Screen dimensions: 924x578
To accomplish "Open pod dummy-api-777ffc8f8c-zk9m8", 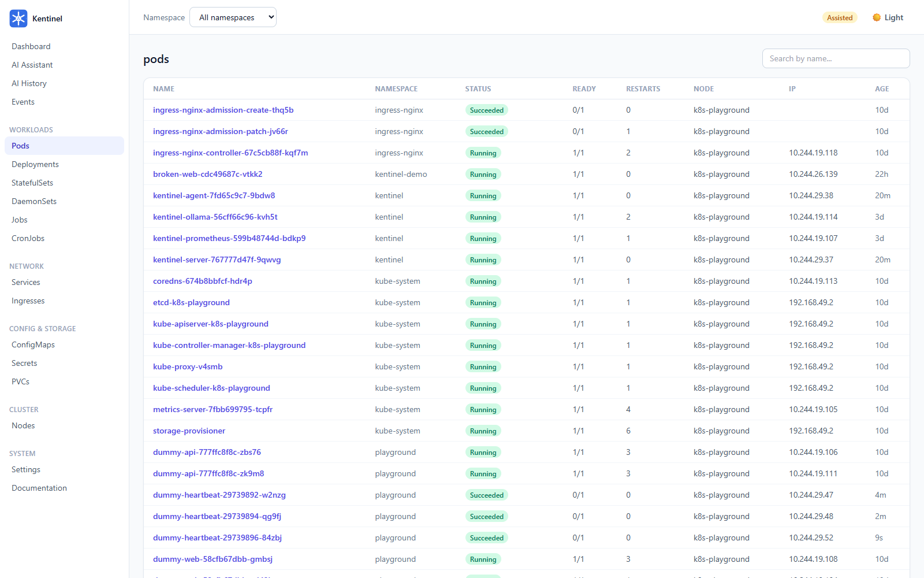I will coord(208,473).
